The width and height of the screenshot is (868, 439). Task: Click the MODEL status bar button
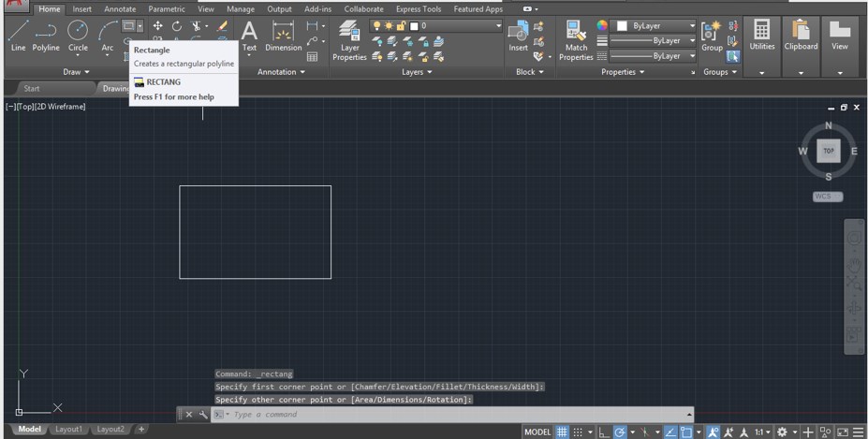click(537, 432)
